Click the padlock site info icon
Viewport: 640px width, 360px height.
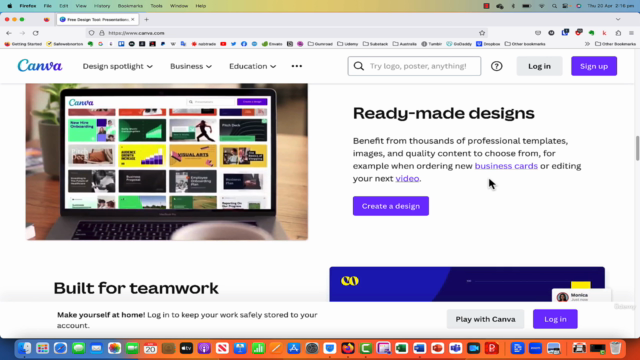(x=102, y=33)
